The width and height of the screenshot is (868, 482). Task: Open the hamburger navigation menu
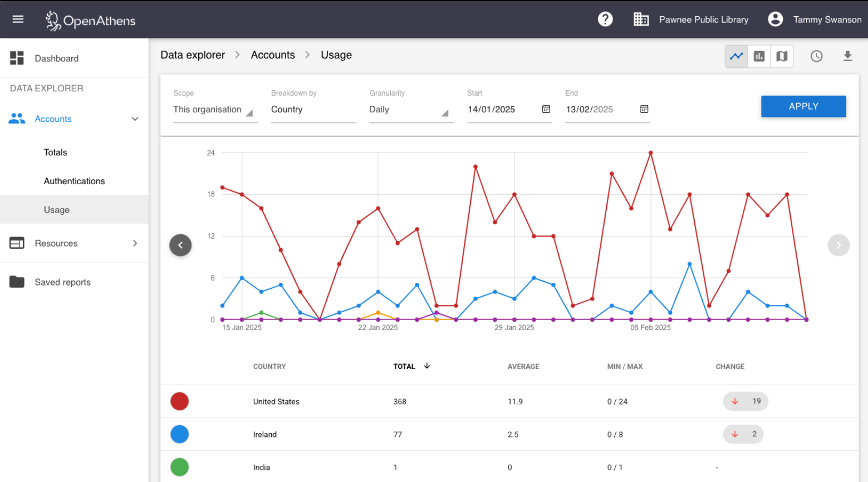[x=18, y=19]
